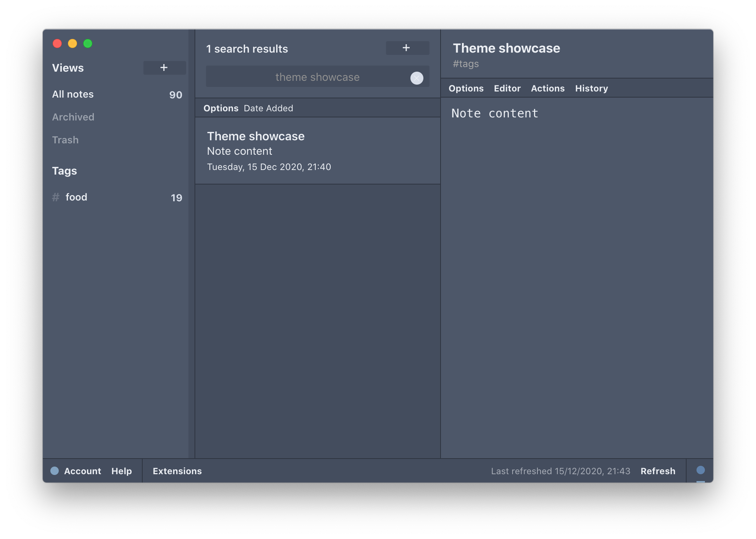
Task: Click the yellow minimize window button
Action: pos(72,43)
